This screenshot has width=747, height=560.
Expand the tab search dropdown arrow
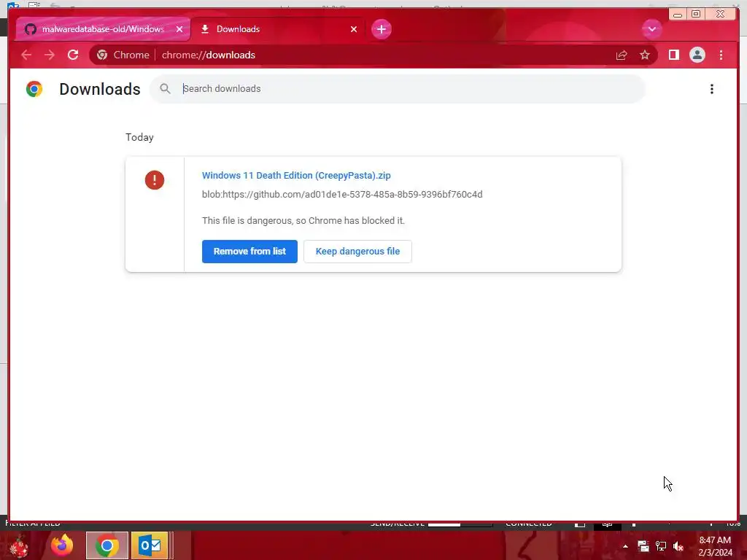click(x=651, y=29)
